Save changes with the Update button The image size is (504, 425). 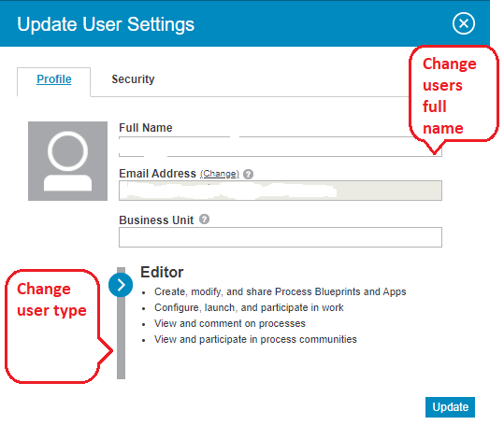tap(450, 407)
